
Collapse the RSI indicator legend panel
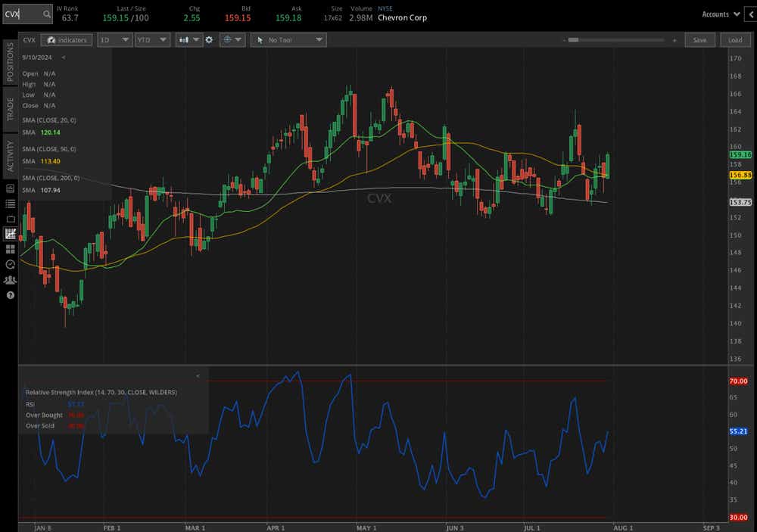198,375
